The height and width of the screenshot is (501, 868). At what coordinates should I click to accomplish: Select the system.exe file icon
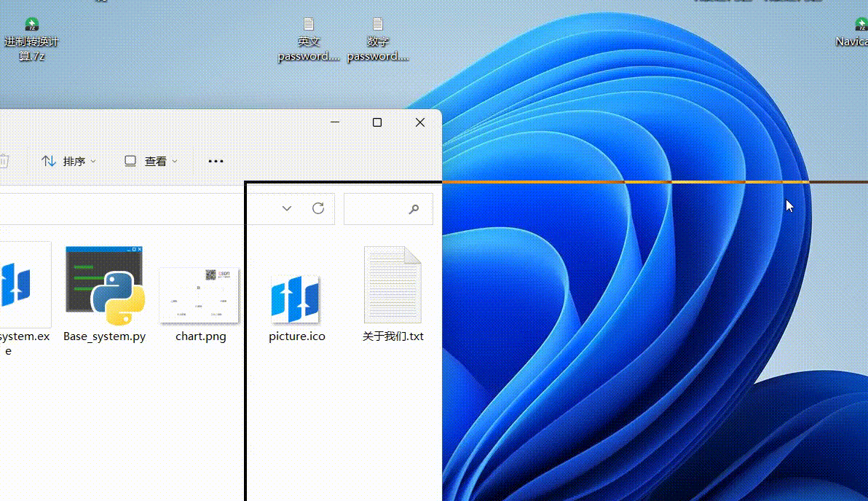tap(15, 285)
